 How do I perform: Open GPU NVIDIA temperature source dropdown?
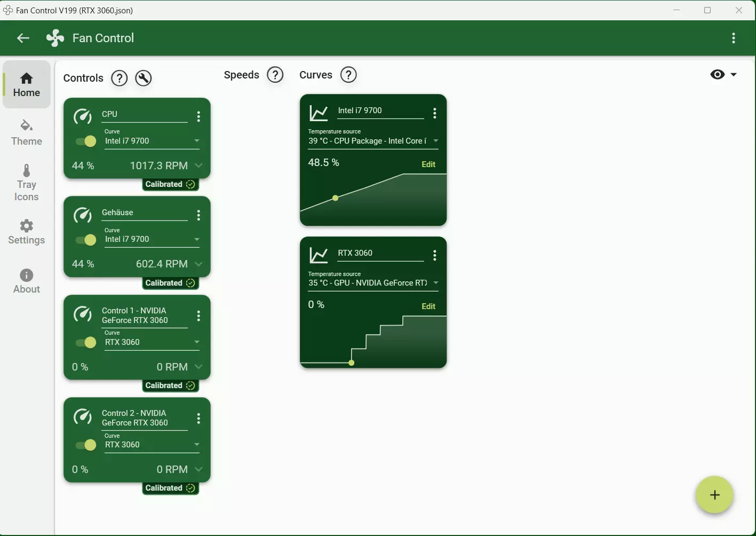[x=373, y=283]
